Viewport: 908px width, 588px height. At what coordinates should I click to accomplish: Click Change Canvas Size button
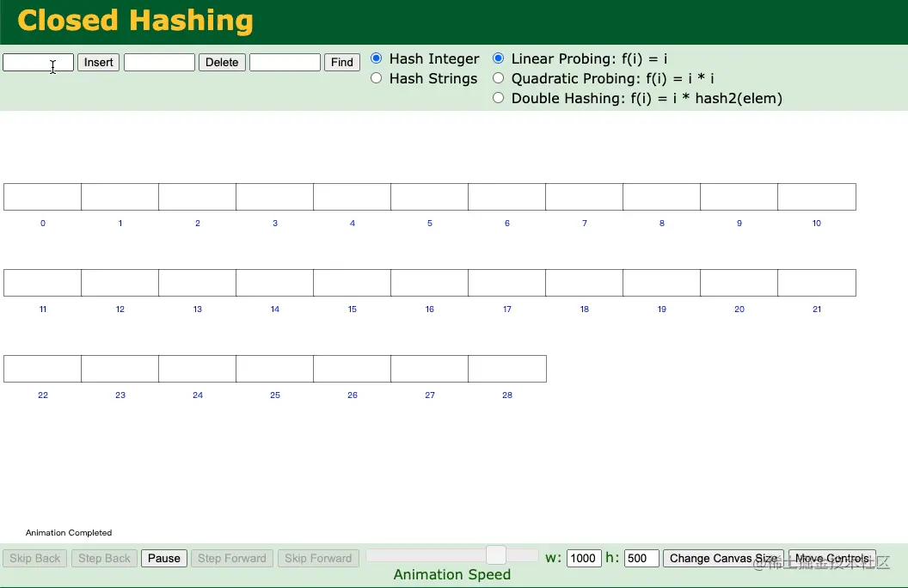(723, 559)
